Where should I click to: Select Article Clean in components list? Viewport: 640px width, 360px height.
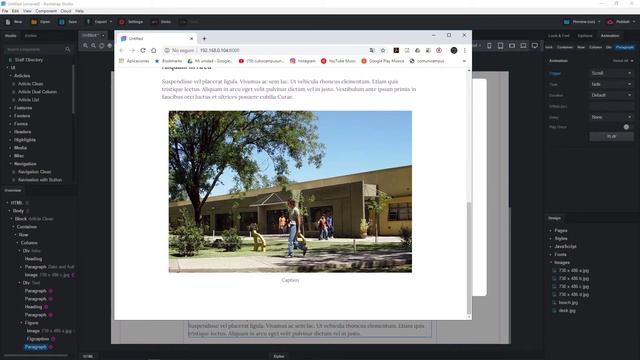coord(31,84)
